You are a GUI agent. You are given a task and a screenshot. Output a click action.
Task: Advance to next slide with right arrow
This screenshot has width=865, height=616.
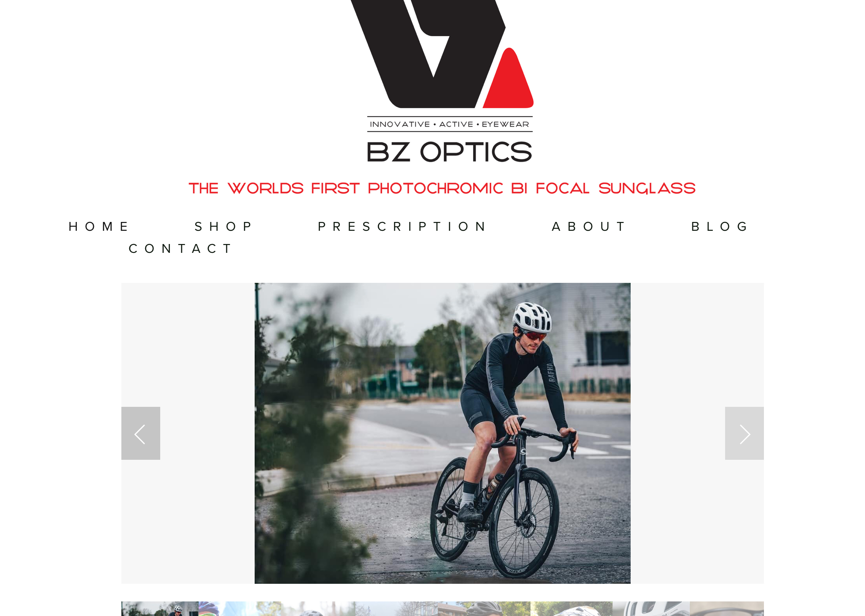pos(744,433)
